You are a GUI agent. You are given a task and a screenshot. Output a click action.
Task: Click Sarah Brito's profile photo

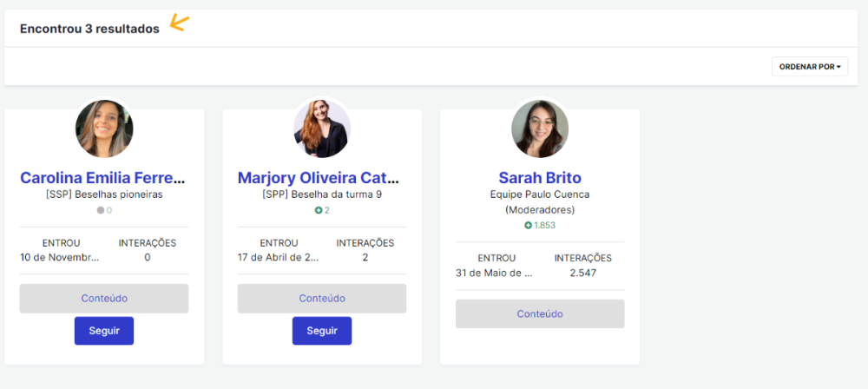point(540,129)
